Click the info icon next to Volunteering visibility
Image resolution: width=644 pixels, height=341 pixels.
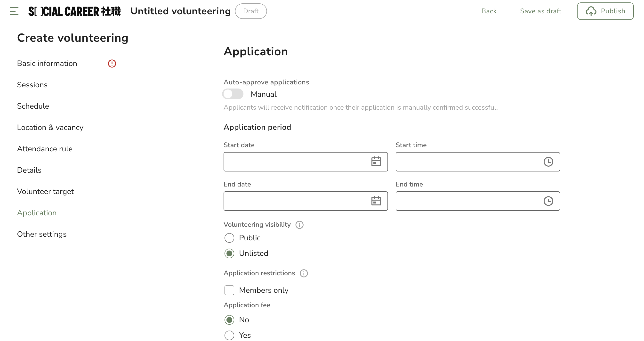pos(299,225)
